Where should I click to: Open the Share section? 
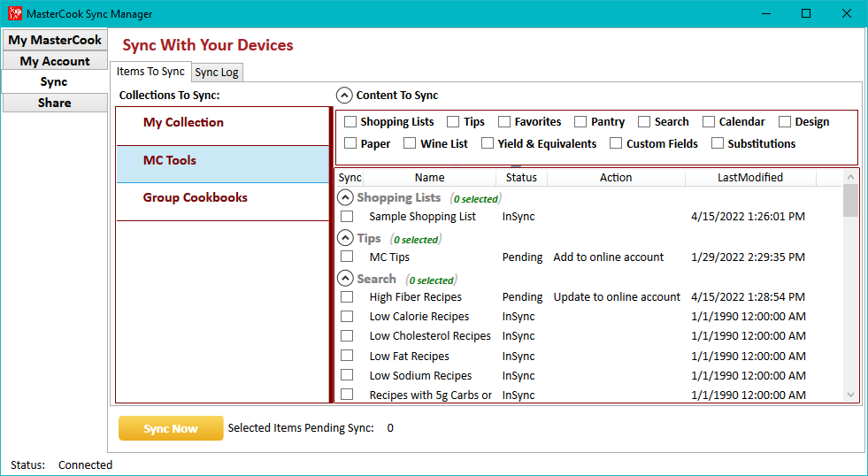[55, 103]
